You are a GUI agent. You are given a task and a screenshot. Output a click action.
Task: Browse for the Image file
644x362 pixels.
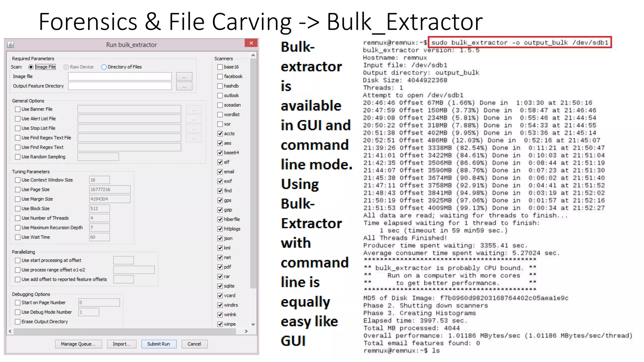(184, 77)
